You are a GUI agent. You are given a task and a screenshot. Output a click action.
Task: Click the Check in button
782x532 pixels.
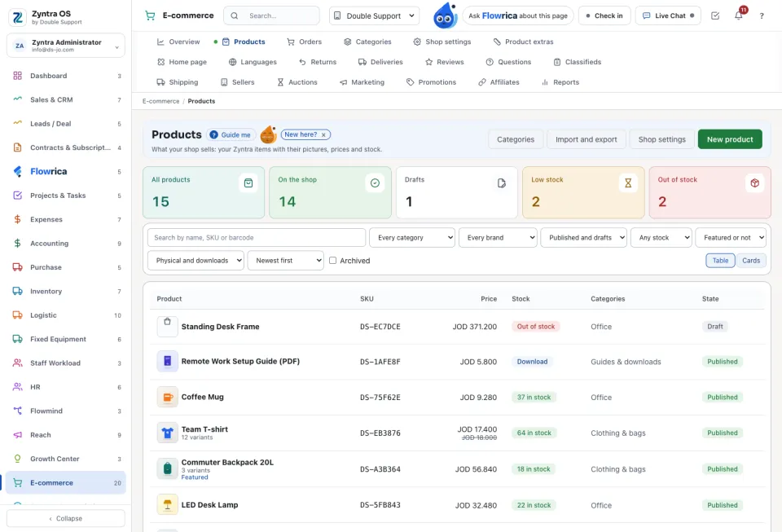pyautogui.click(x=604, y=15)
